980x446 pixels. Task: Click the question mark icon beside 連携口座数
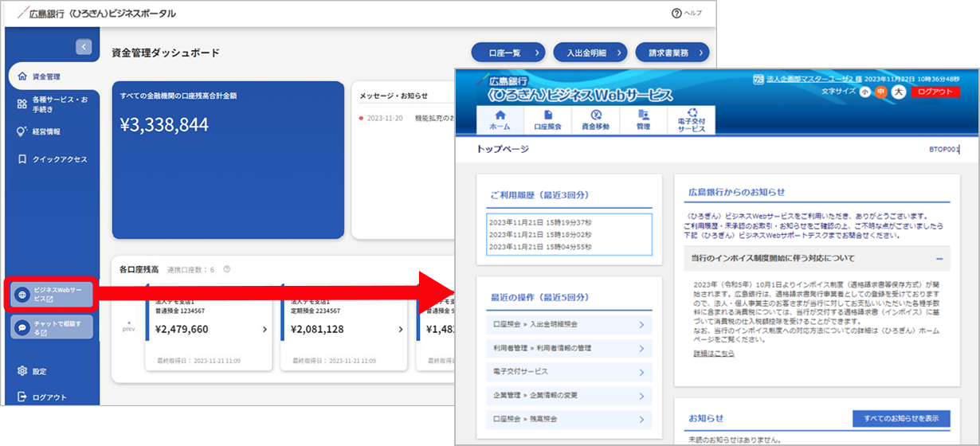(x=227, y=269)
